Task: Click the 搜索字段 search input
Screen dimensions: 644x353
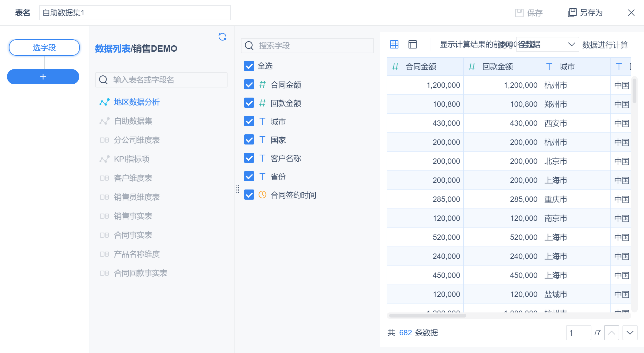Action: tap(307, 46)
